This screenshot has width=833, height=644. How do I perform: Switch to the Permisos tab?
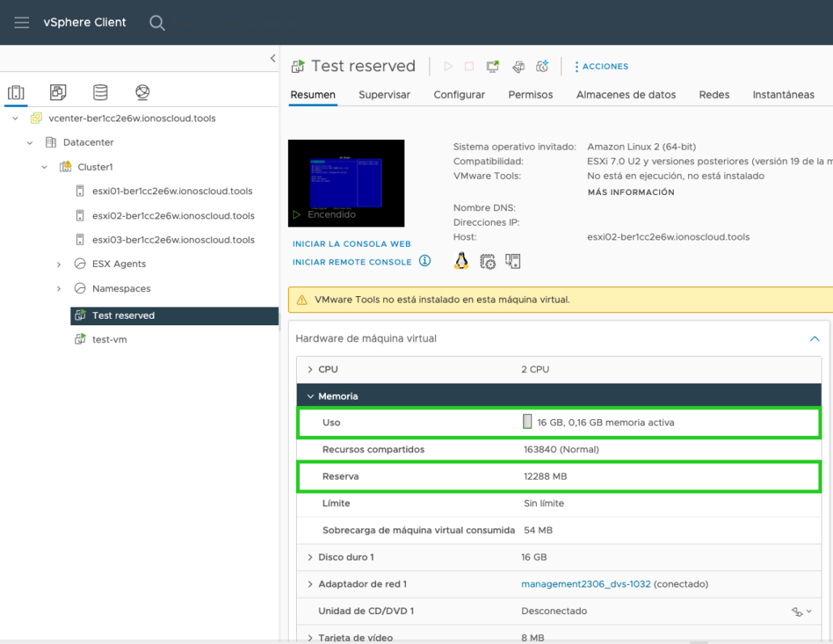coord(531,95)
